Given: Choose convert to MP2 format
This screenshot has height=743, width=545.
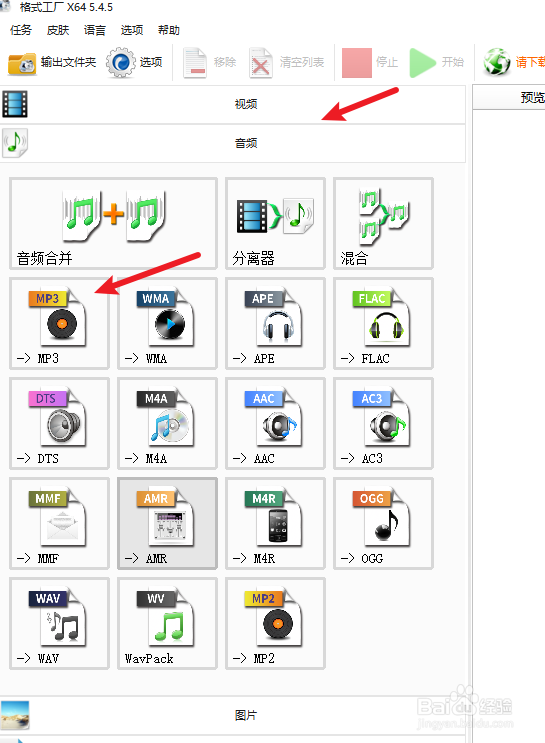Looking at the screenshot, I should 275,624.
